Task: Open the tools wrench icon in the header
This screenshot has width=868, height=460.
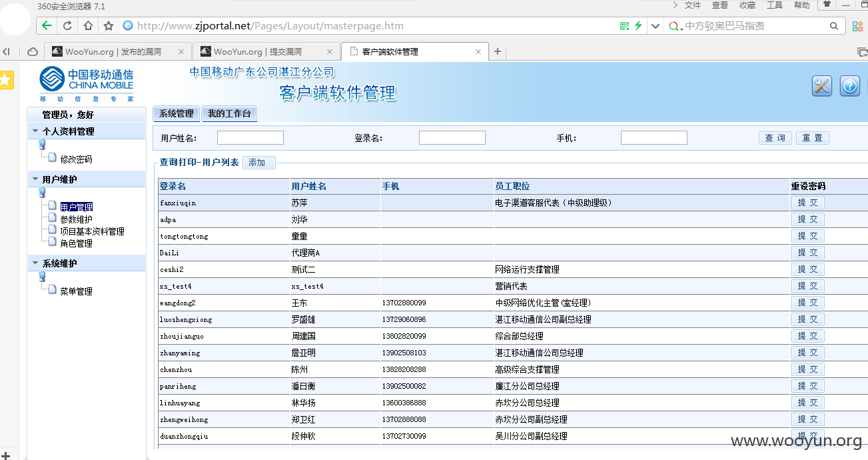Action: coord(822,85)
